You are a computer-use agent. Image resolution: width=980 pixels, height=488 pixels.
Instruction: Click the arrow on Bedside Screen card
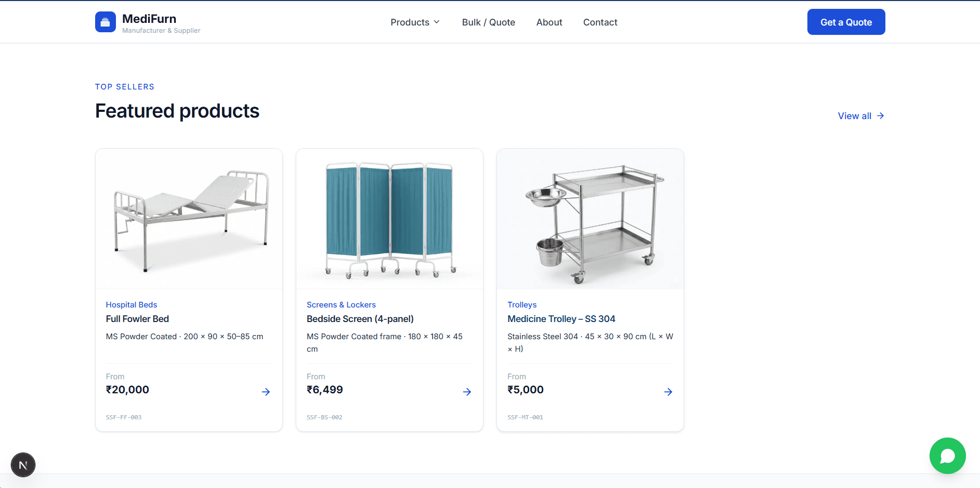467,392
